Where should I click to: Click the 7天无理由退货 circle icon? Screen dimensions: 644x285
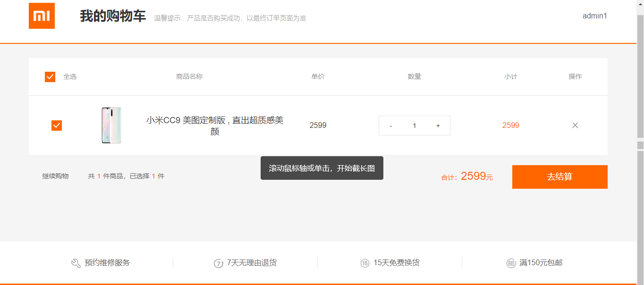click(218, 263)
